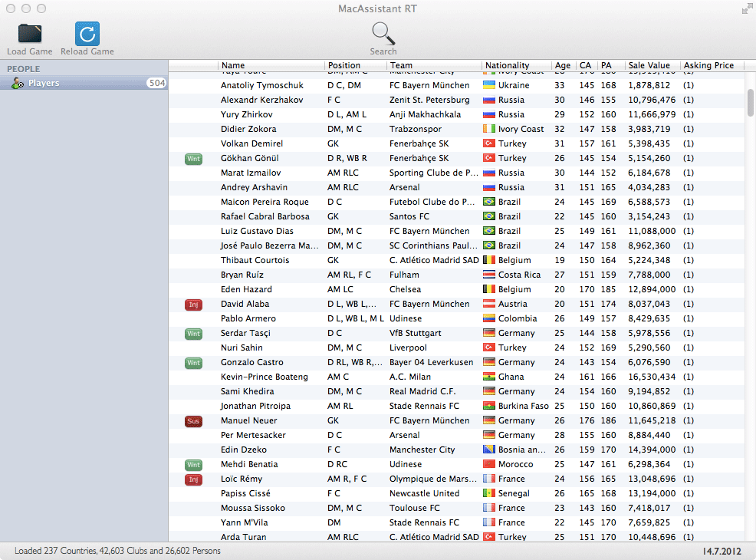Click the Newcastle United team cell

click(424, 493)
